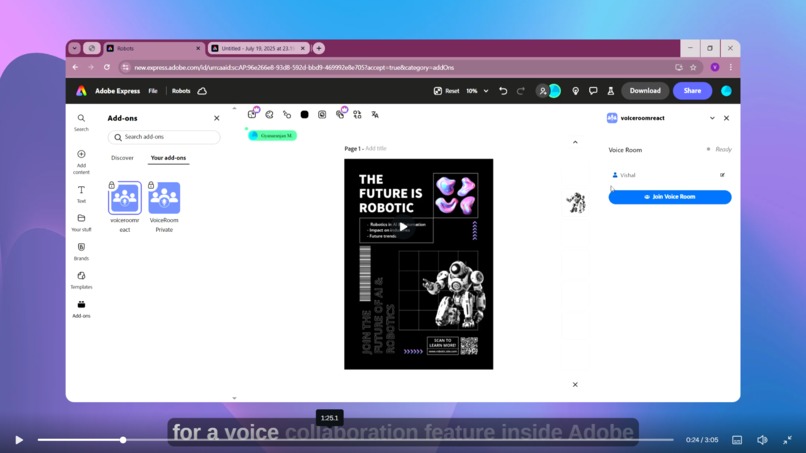
Task: Switch to the Discover tab
Action: [x=122, y=158]
